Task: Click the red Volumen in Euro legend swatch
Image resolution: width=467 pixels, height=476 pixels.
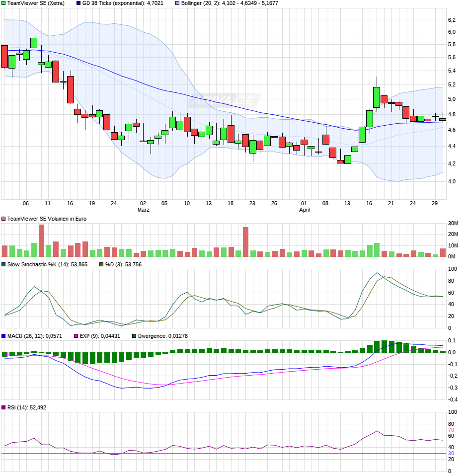Action: click(x=3, y=219)
